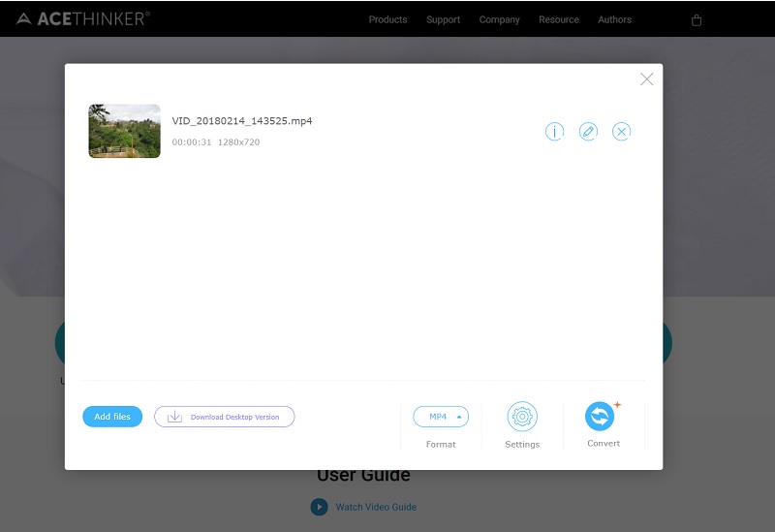The width and height of the screenshot is (775, 532).
Task: Open the Company menu
Action: pos(499,19)
